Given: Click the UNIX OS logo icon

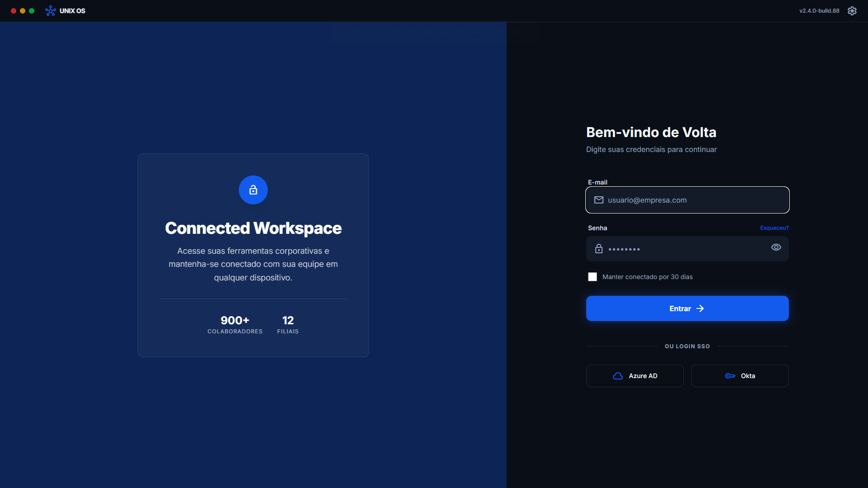Looking at the screenshot, I should pos(50,11).
